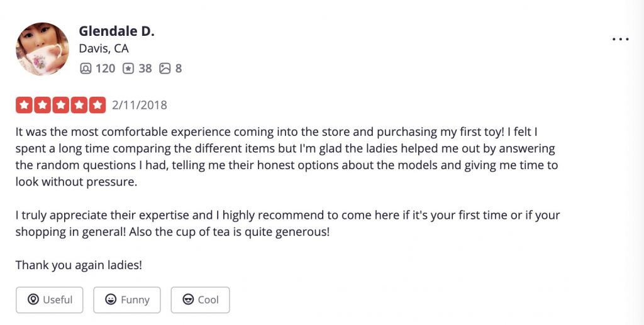Viewport: 644px width, 325px height.
Task: View the reviewer's profile photo
Action: coord(42,49)
